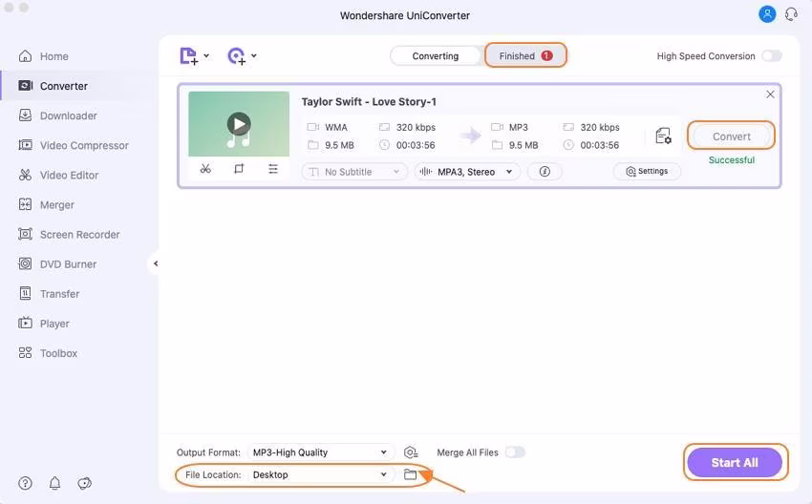Viewport: 812px width, 504px height.
Task: Open the MPA3, Stereo audio dropdown
Action: click(467, 172)
